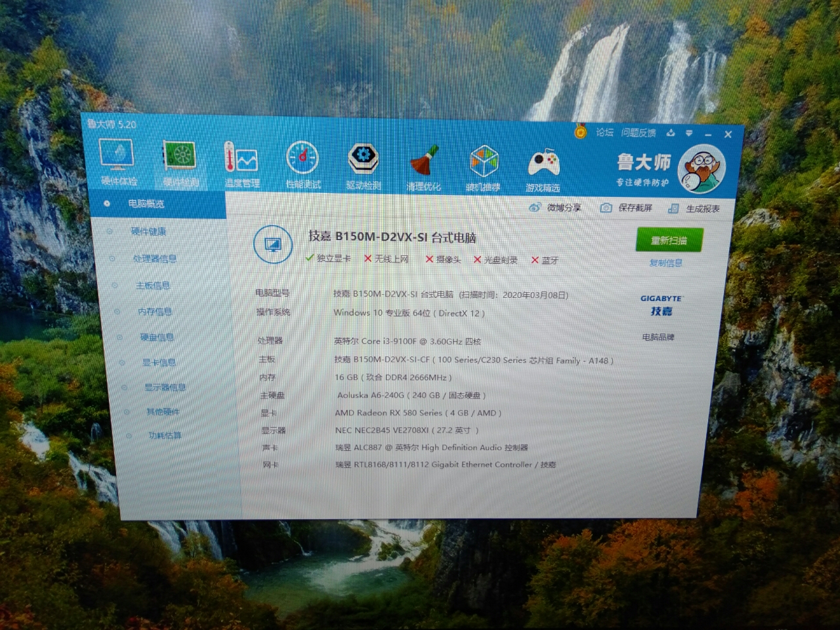Click the 复制信息 copy info link
840x630 pixels.
(666, 262)
